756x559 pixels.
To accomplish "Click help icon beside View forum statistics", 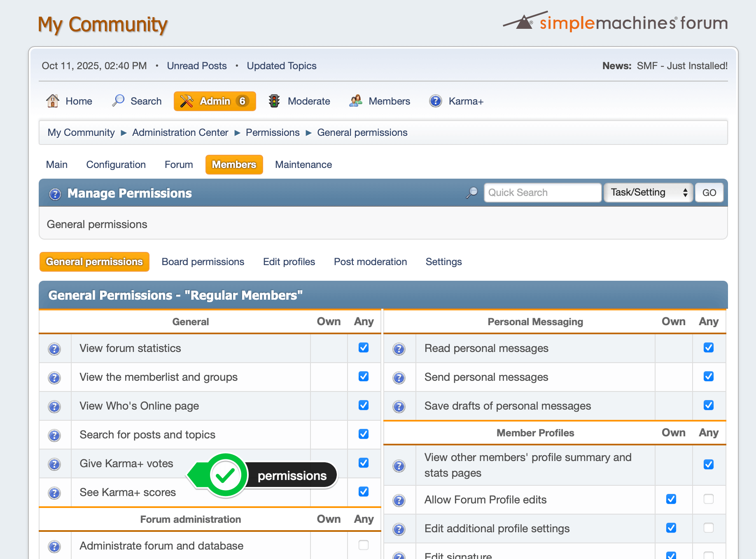I will (x=54, y=349).
